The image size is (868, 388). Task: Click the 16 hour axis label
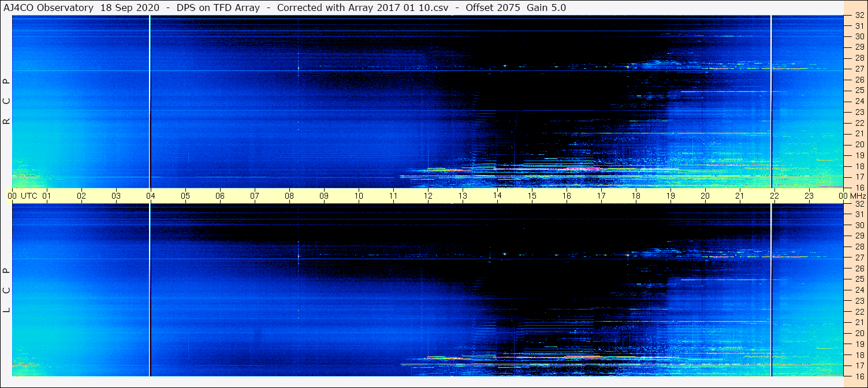567,196
